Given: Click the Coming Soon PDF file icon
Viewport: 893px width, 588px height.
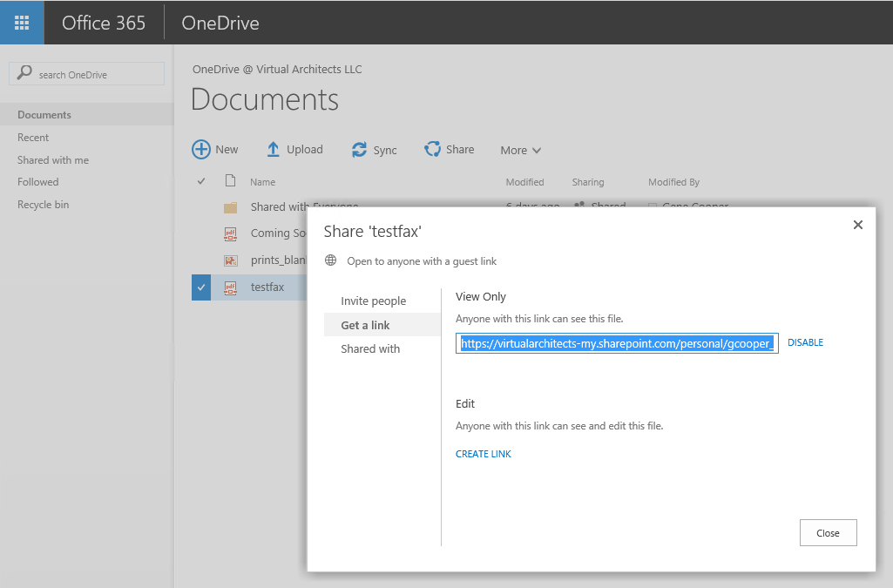Looking at the screenshot, I should point(230,233).
